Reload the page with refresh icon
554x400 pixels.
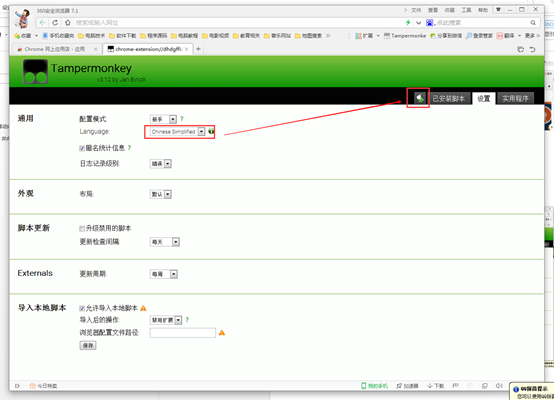pyautogui.click(x=55, y=23)
